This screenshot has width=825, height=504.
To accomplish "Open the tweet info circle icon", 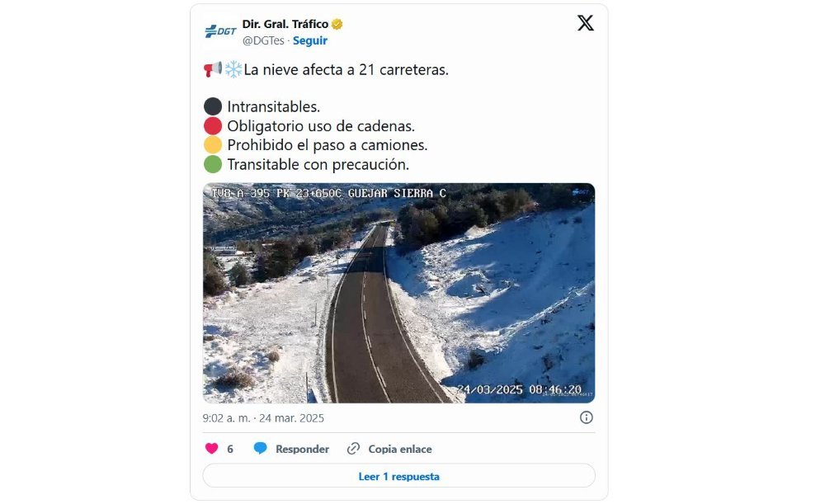I will (x=586, y=417).
